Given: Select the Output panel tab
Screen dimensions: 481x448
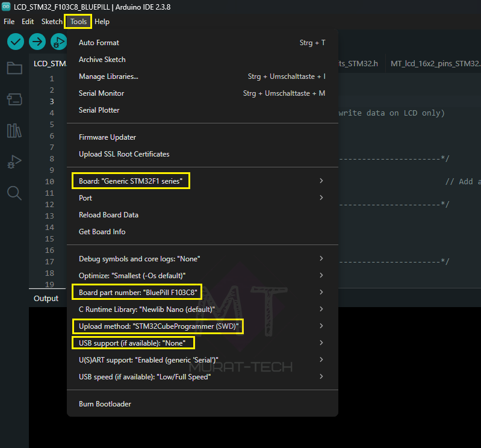Looking at the screenshot, I should (46, 298).
